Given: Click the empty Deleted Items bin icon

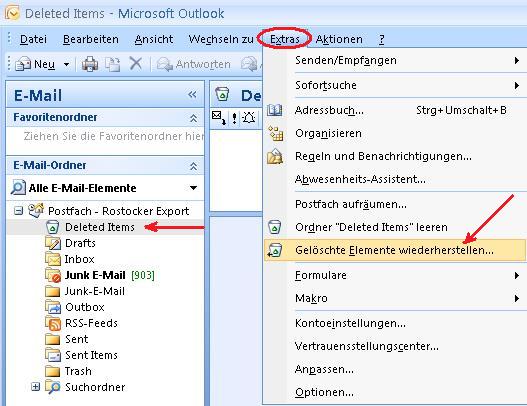Looking at the screenshot, I should [x=274, y=227].
